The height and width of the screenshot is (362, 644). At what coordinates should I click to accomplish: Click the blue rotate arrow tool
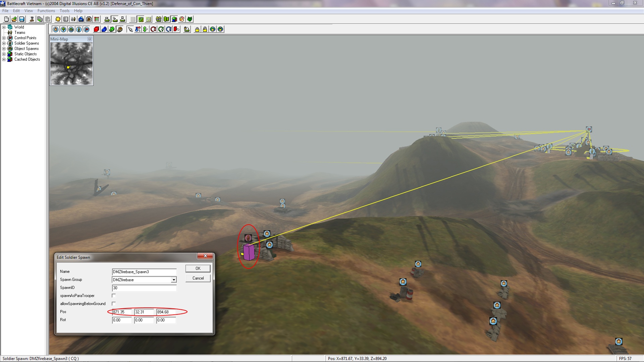point(169,29)
